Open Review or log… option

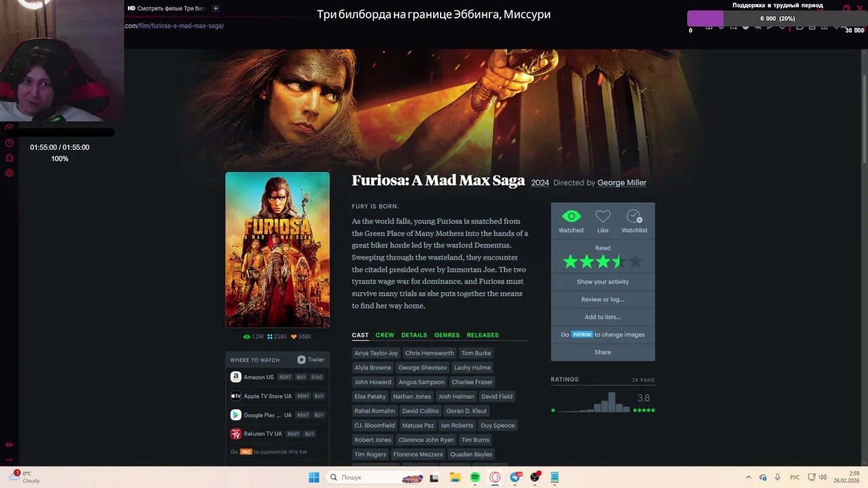coord(603,300)
